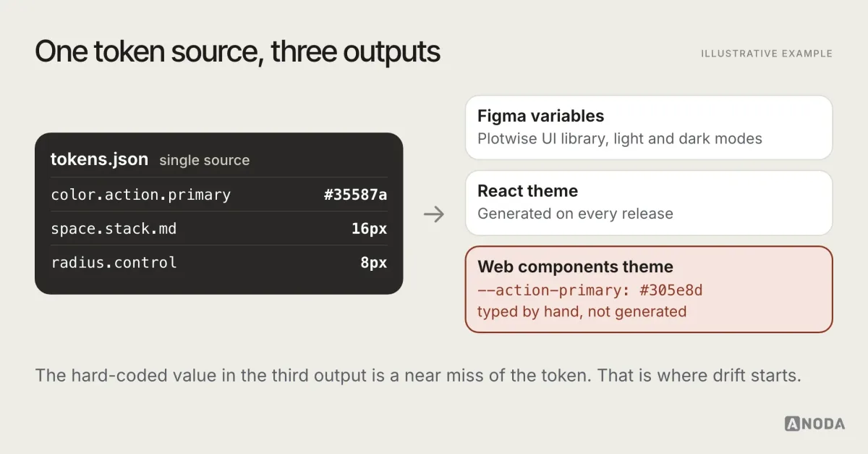Click the 'One token source, three outputs' heading

[237, 52]
